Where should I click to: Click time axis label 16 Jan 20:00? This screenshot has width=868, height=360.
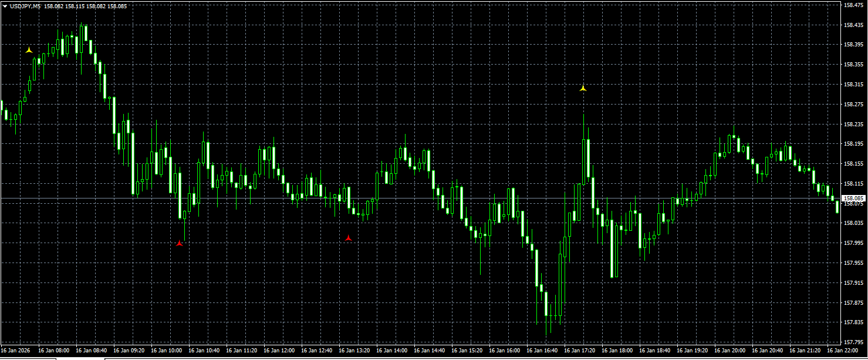(729, 351)
